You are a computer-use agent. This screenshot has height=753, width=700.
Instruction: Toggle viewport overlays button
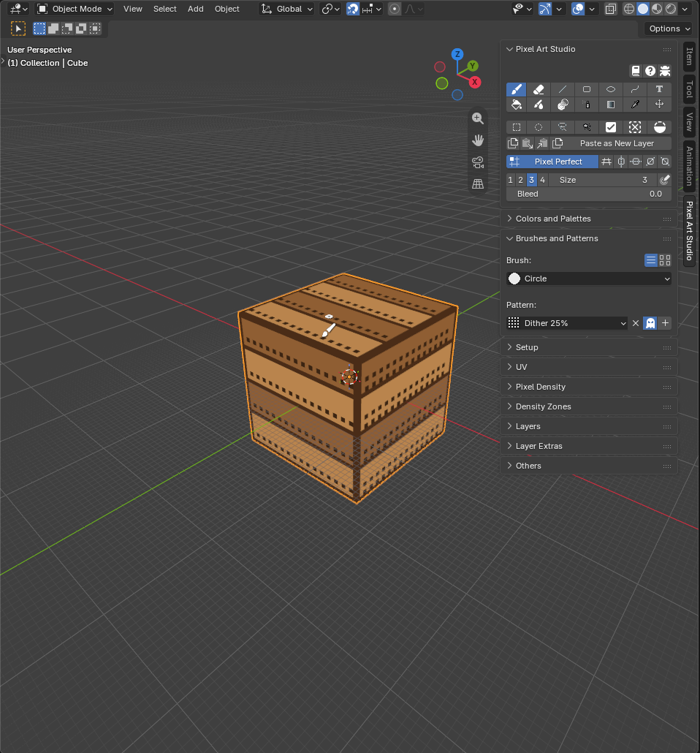tap(578, 9)
